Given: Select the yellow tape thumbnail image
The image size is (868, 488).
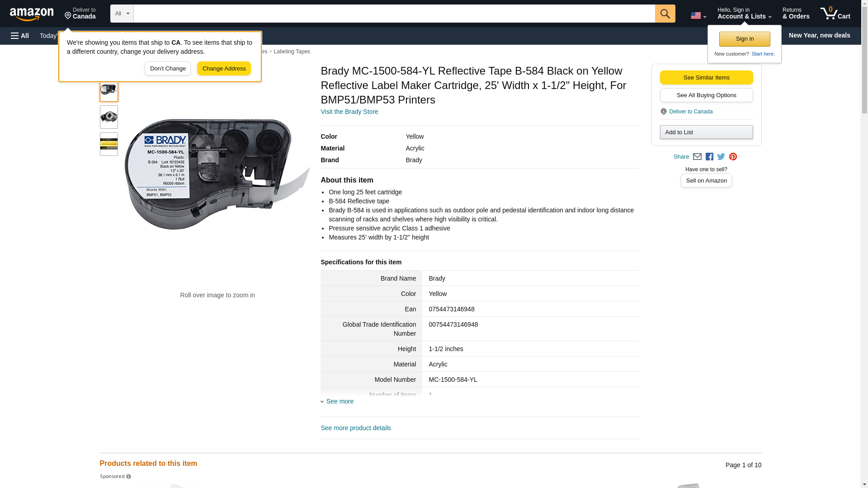Looking at the screenshot, I should click(108, 144).
